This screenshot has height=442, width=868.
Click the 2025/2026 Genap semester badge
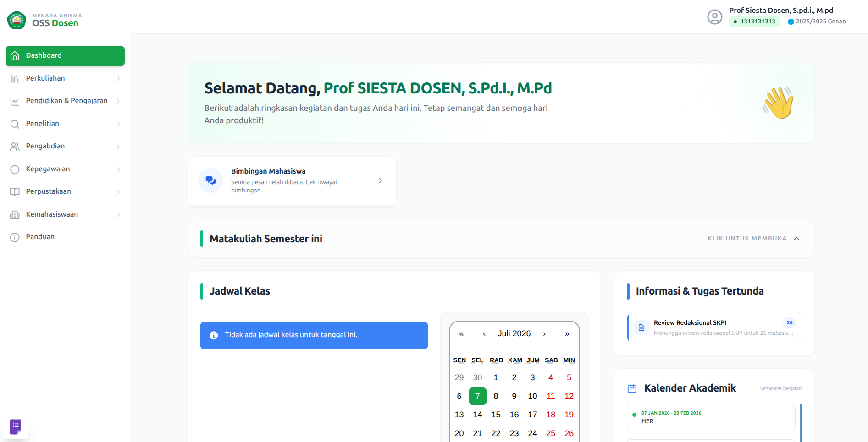click(x=817, y=22)
